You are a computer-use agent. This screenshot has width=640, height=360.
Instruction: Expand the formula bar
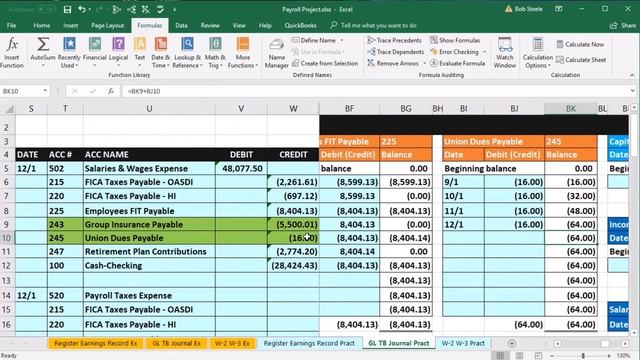632,91
